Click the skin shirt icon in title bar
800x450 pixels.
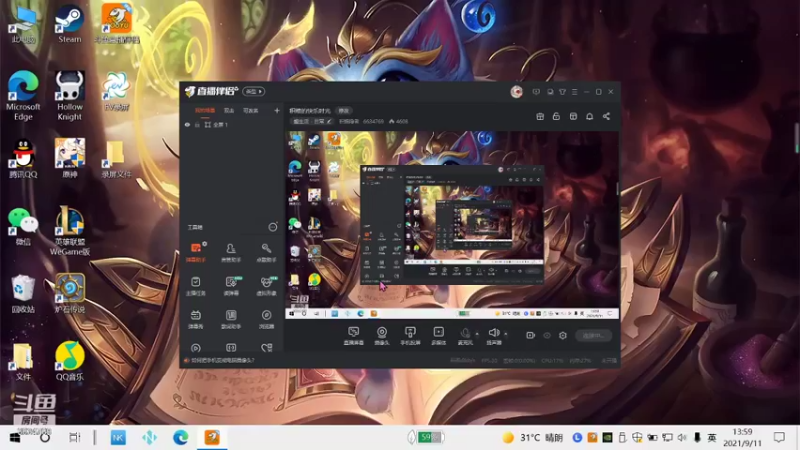point(562,92)
